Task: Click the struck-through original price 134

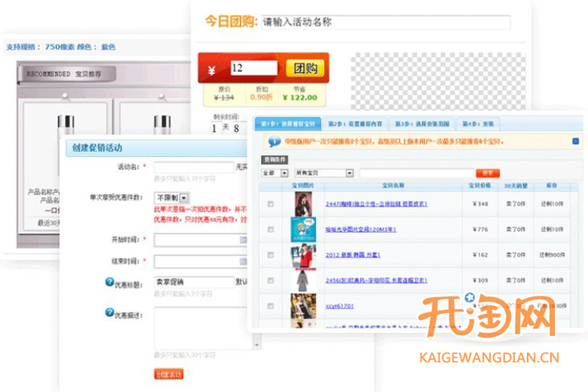Action: (x=224, y=97)
